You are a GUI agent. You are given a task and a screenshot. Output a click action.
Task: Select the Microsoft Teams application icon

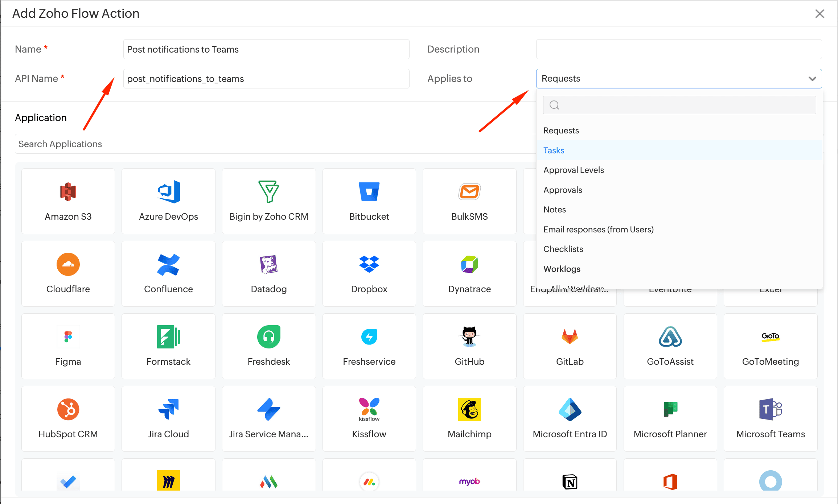[770, 409]
